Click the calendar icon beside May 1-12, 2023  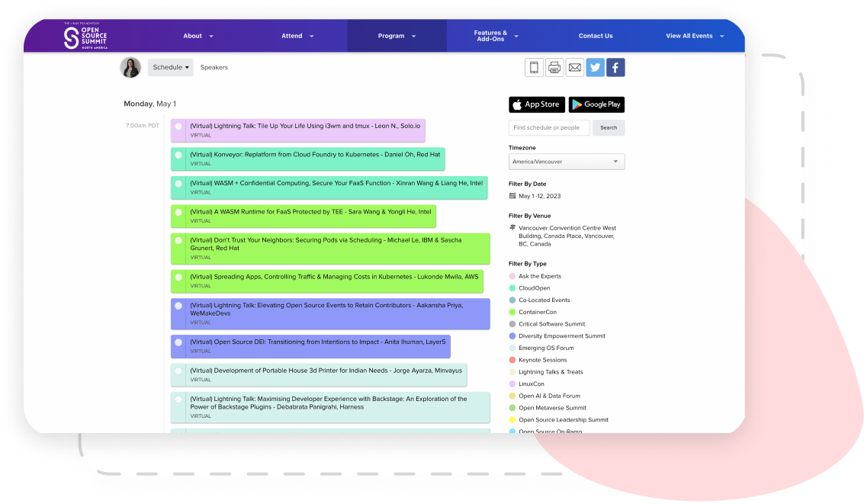(x=512, y=196)
